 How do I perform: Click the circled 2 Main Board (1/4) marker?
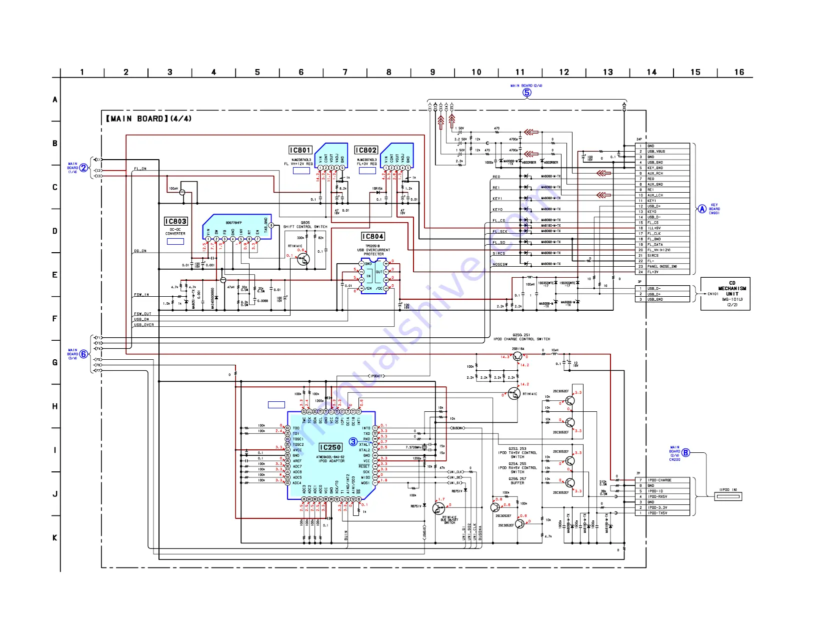click(83, 168)
